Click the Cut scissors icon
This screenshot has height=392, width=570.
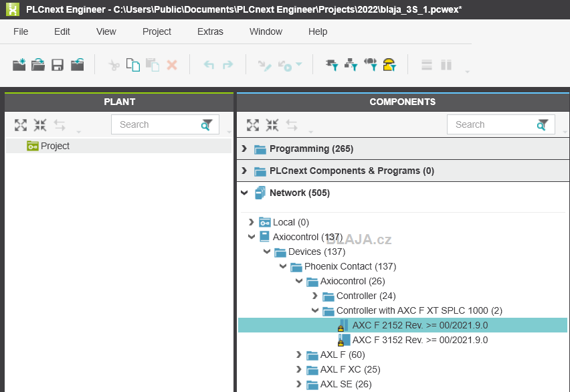(x=114, y=65)
